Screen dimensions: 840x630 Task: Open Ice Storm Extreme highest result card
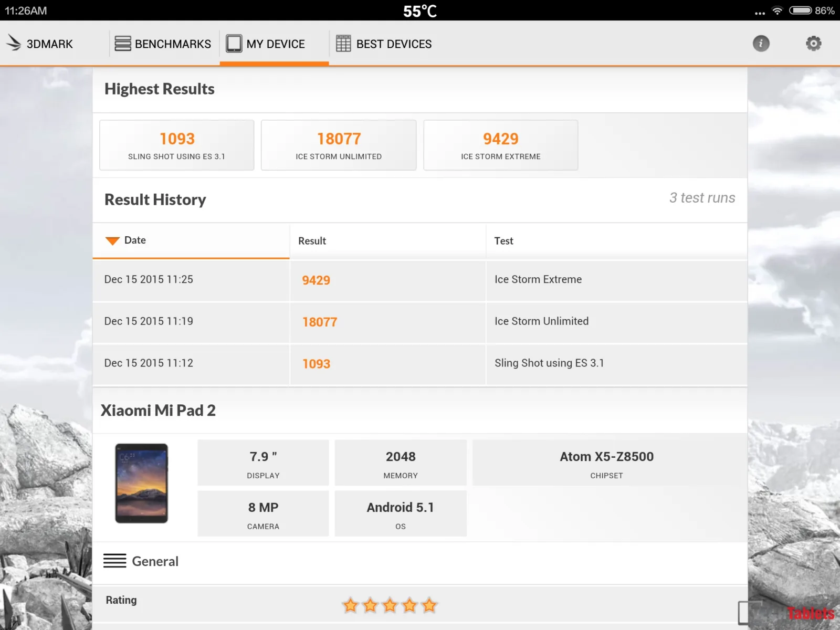click(x=501, y=145)
